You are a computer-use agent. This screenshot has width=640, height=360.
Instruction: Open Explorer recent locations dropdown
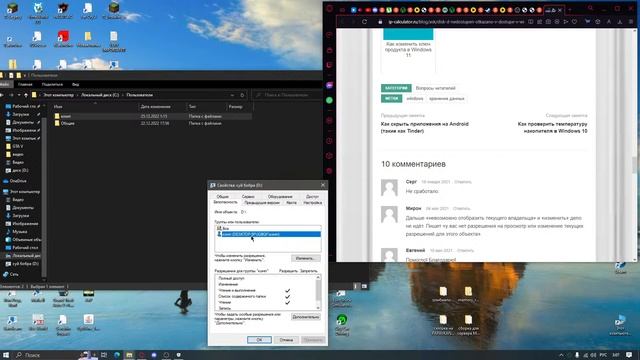click(19, 95)
